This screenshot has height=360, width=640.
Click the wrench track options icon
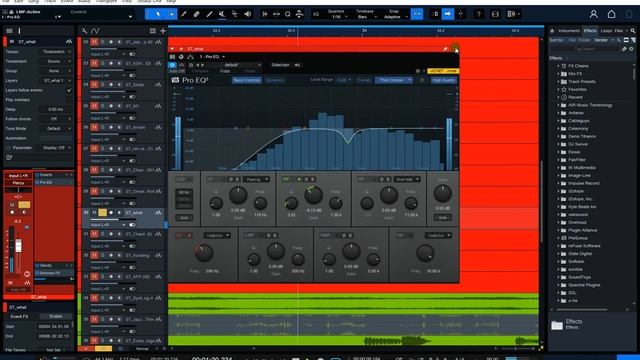pos(84,31)
